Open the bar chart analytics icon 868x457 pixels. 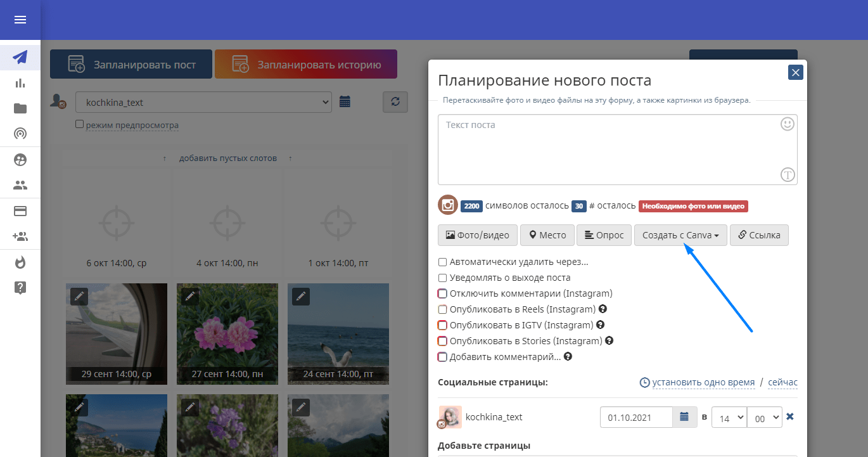tap(20, 83)
